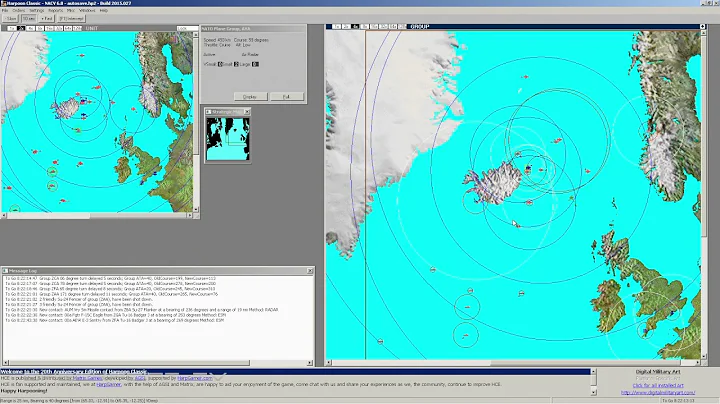This screenshot has height=404, width=720.
Task: Open the Misc menu
Action: point(71,11)
